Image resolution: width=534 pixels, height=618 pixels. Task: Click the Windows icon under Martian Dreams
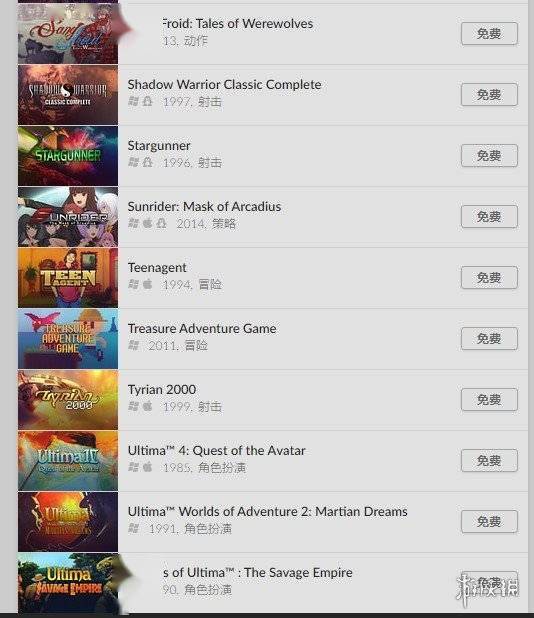tap(133, 528)
